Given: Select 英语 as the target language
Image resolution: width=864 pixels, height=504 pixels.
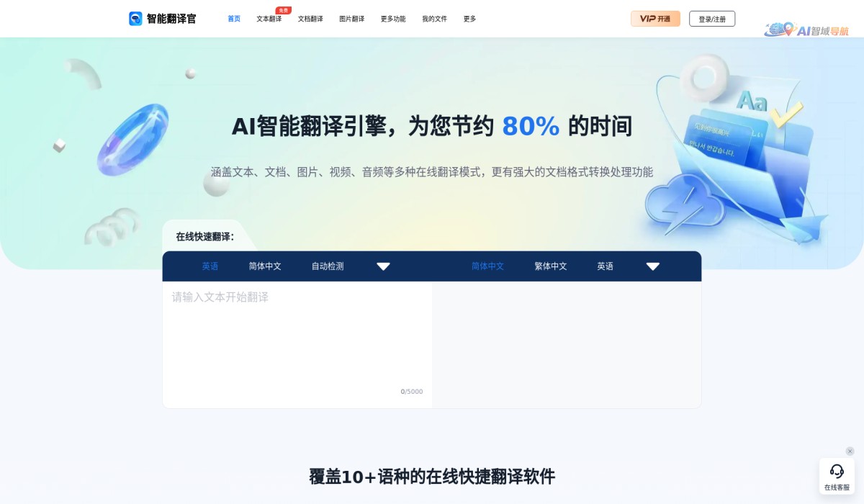Looking at the screenshot, I should 605,266.
